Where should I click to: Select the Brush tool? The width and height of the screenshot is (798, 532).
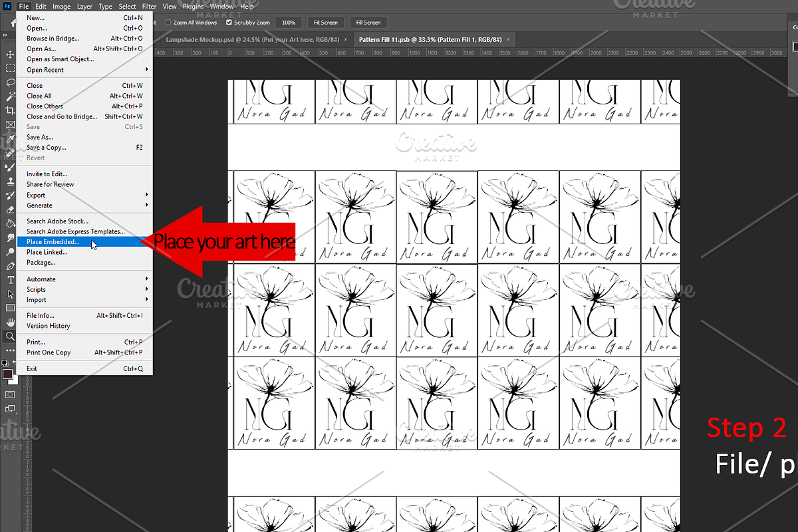click(10, 167)
